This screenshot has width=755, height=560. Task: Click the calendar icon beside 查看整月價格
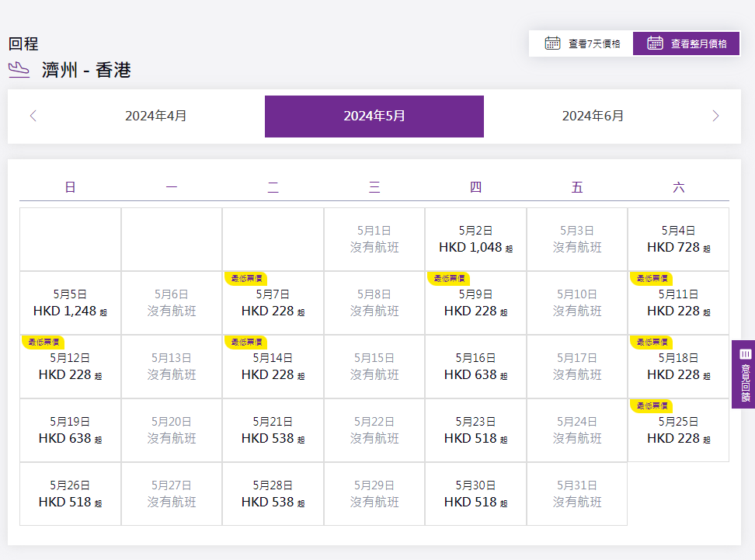655,43
